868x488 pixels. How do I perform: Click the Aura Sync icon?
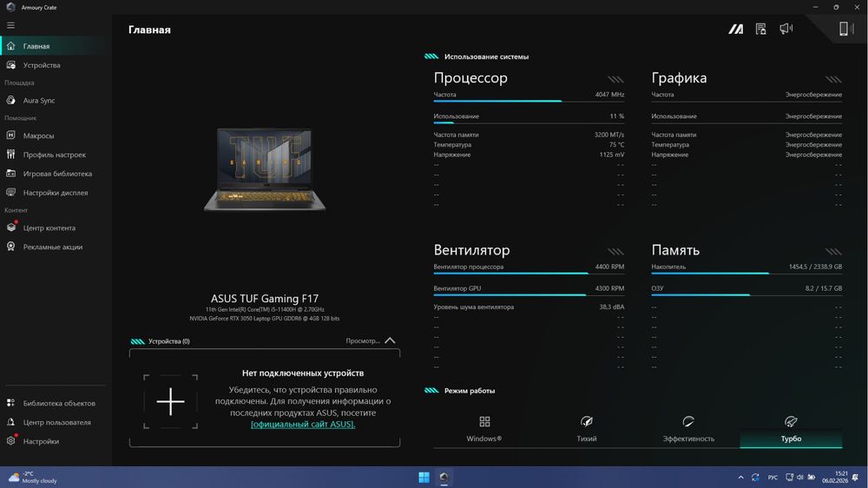pos(10,100)
